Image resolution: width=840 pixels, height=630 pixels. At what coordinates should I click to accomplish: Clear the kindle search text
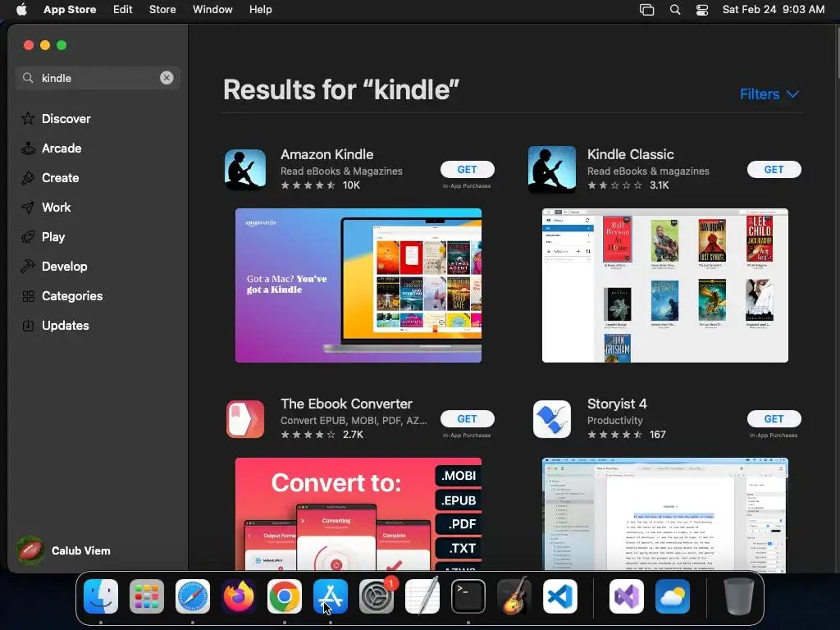point(167,78)
